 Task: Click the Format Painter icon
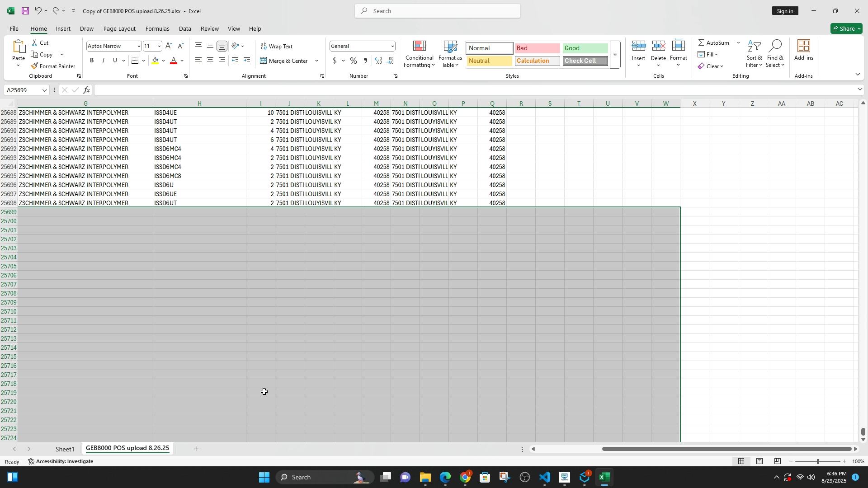pos(35,66)
